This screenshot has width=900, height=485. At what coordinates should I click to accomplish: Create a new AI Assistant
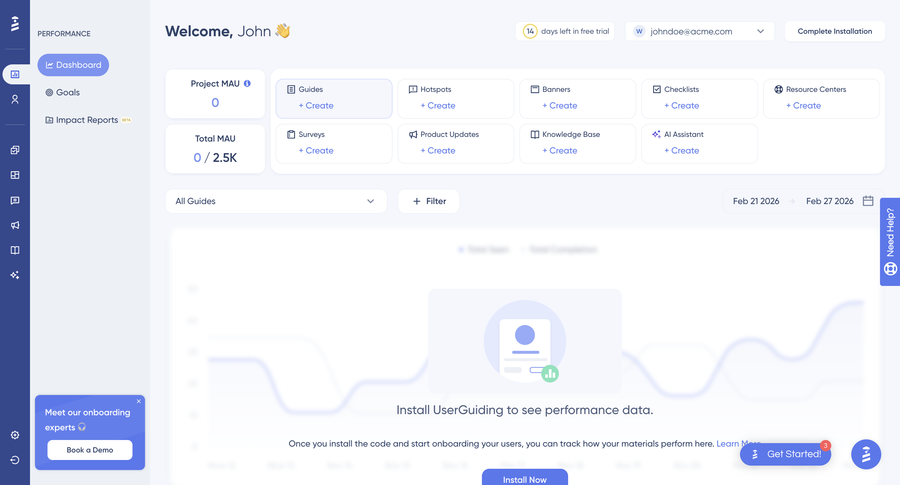[x=682, y=150]
